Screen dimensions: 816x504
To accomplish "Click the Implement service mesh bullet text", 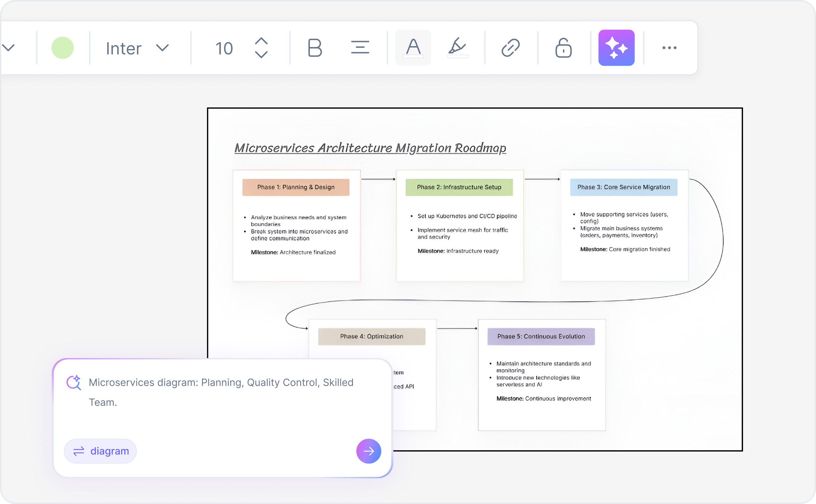I will click(462, 233).
